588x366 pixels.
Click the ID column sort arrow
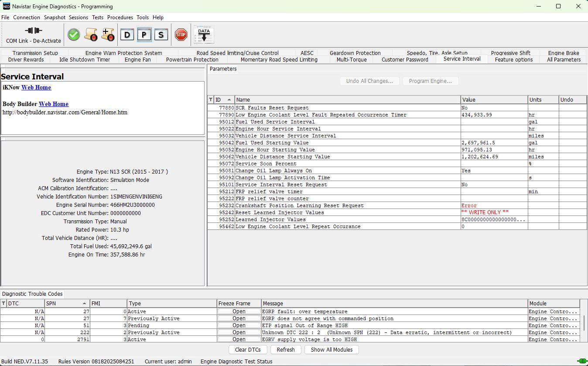230,99
